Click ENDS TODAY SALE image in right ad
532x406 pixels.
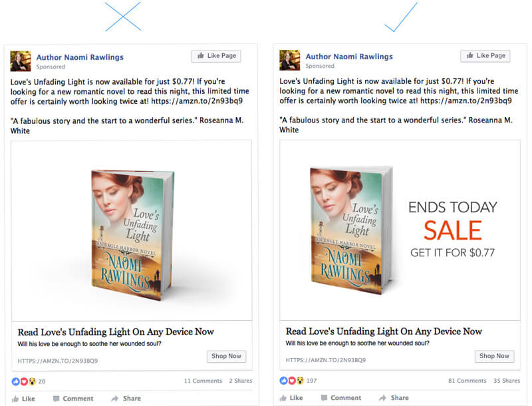pyautogui.click(x=400, y=230)
